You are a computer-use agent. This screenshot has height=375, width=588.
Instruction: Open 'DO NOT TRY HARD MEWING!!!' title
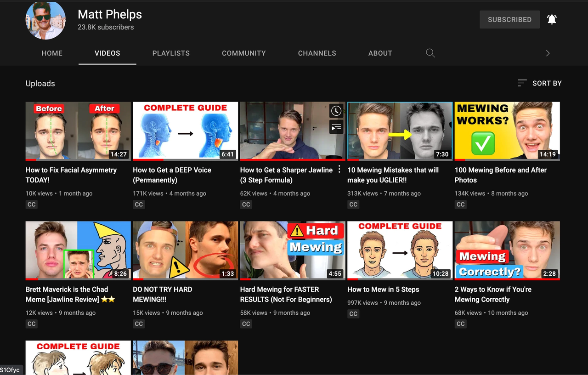click(163, 294)
